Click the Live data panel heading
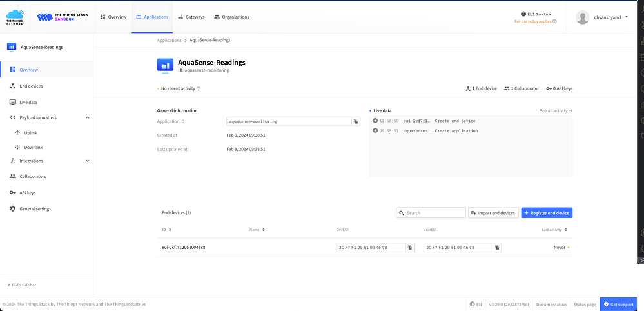Screen dimensions: 644x311 tap(382, 110)
